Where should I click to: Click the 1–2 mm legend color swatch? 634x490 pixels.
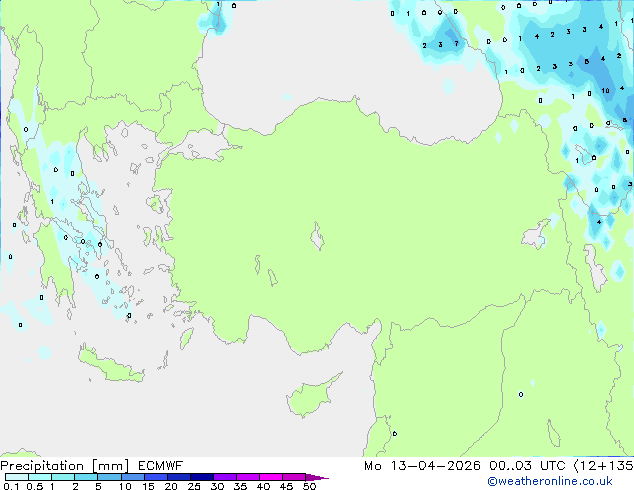(63, 477)
